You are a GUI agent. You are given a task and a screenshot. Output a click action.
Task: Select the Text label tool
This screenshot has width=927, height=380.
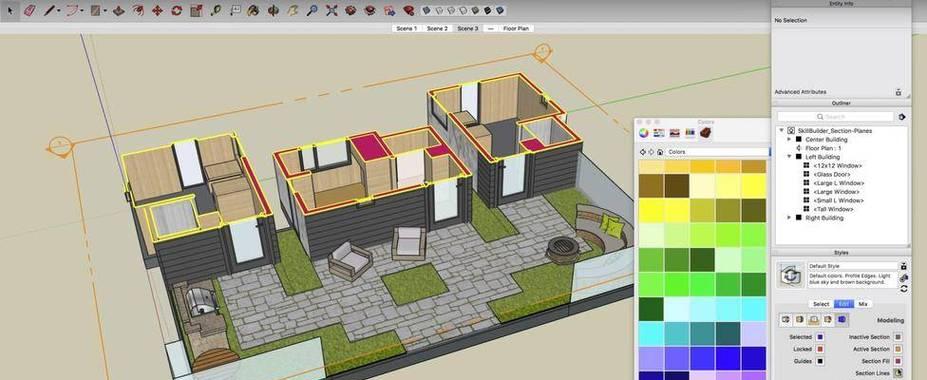click(235, 11)
